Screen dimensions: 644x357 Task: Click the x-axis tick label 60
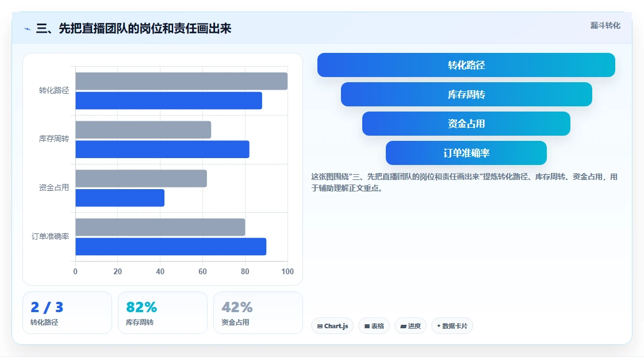(x=202, y=271)
